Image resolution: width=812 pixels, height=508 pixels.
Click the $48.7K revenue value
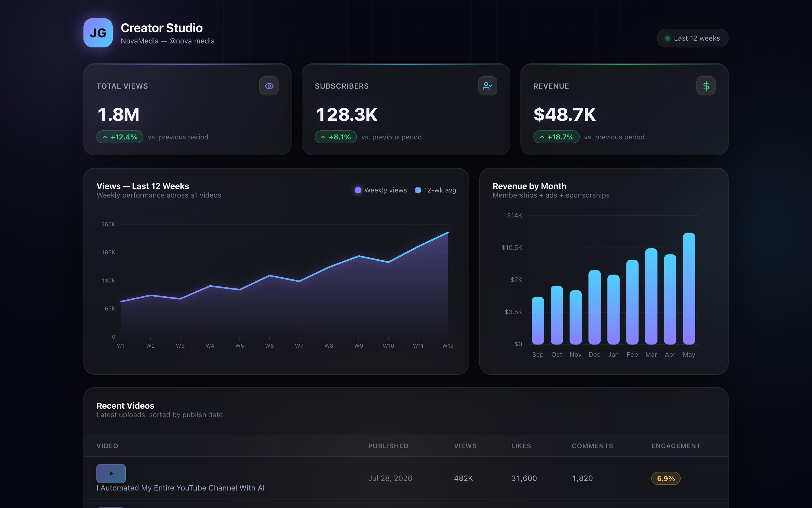(564, 114)
